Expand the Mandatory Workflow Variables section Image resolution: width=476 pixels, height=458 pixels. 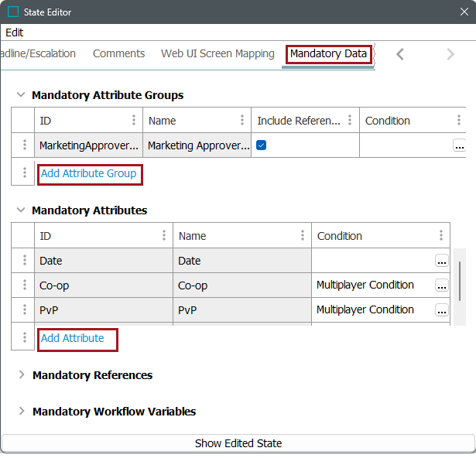(21, 412)
